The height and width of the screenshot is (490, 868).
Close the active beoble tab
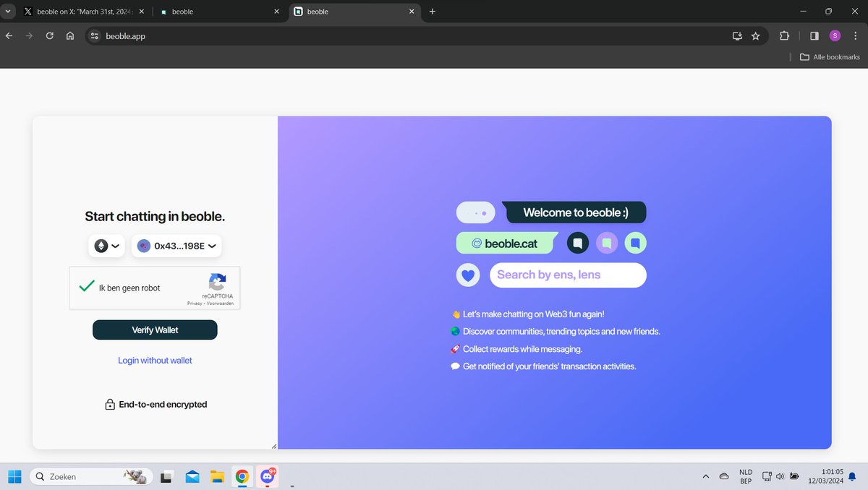tap(412, 12)
